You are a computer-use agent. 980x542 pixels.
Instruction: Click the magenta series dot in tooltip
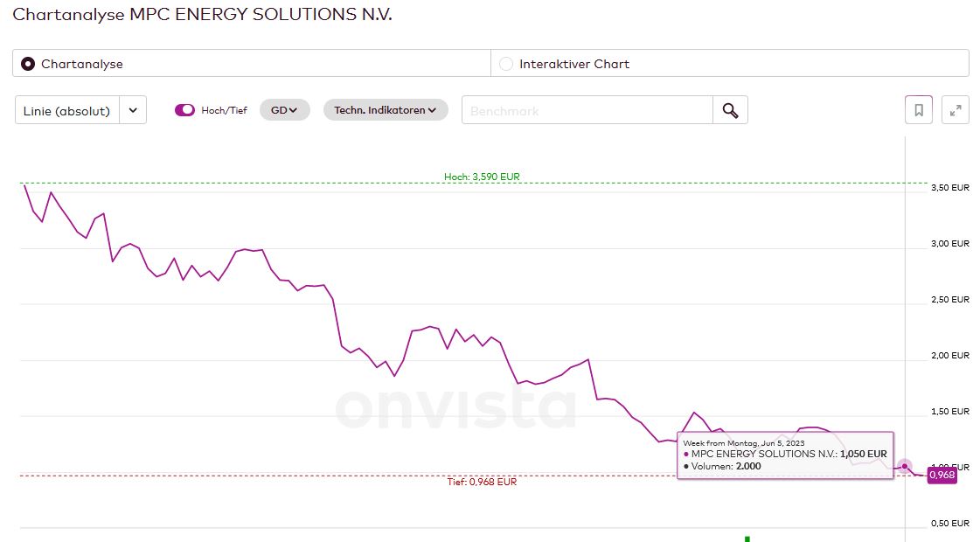pos(686,455)
